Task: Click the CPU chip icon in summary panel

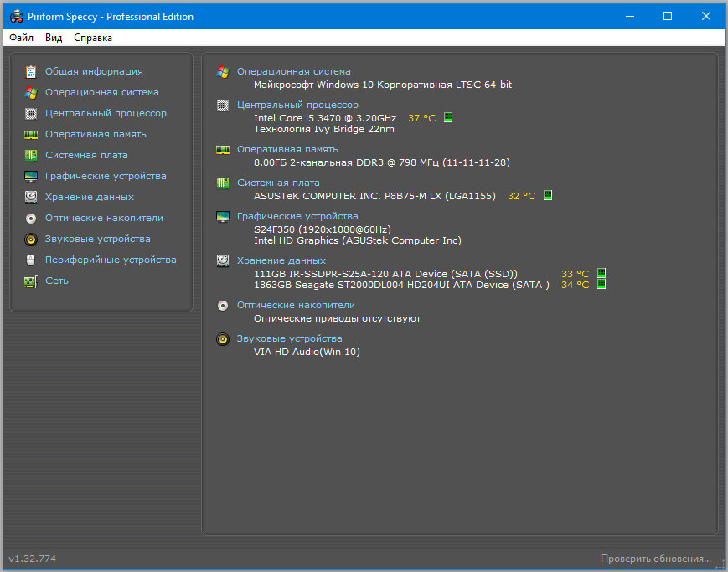Action: point(223,105)
